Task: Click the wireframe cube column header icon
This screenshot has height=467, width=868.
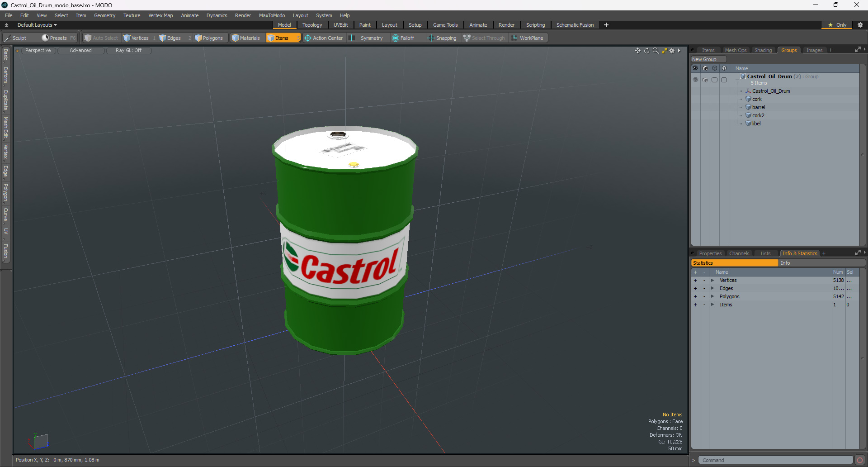Action: [715, 68]
